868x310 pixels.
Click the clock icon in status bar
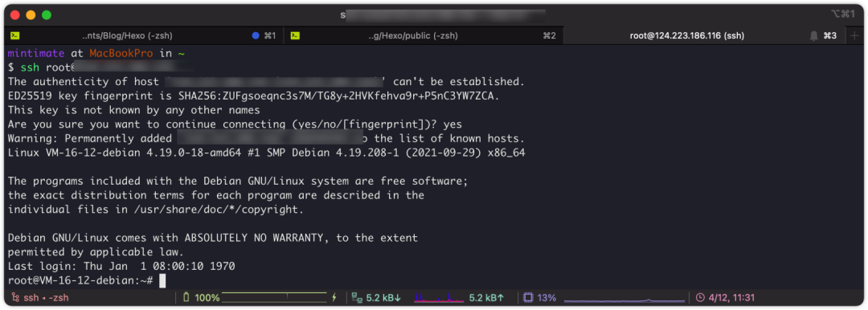pos(700,298)
